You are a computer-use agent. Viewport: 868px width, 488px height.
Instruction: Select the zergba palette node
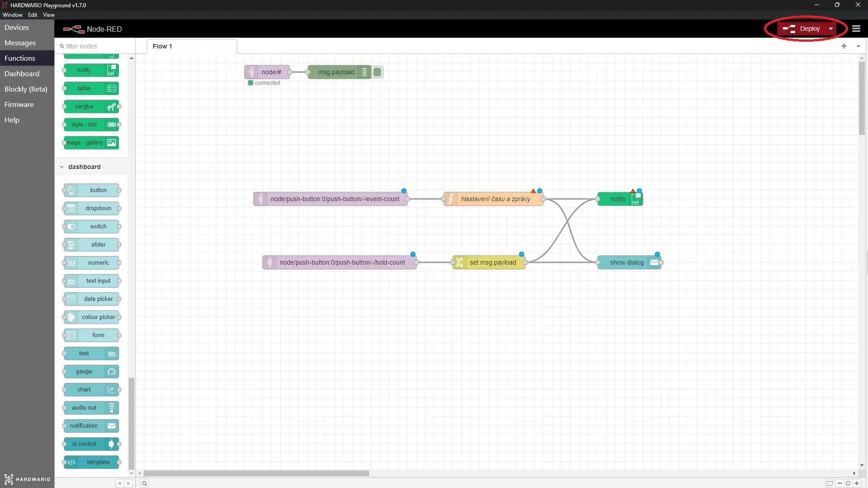[91, 106]
